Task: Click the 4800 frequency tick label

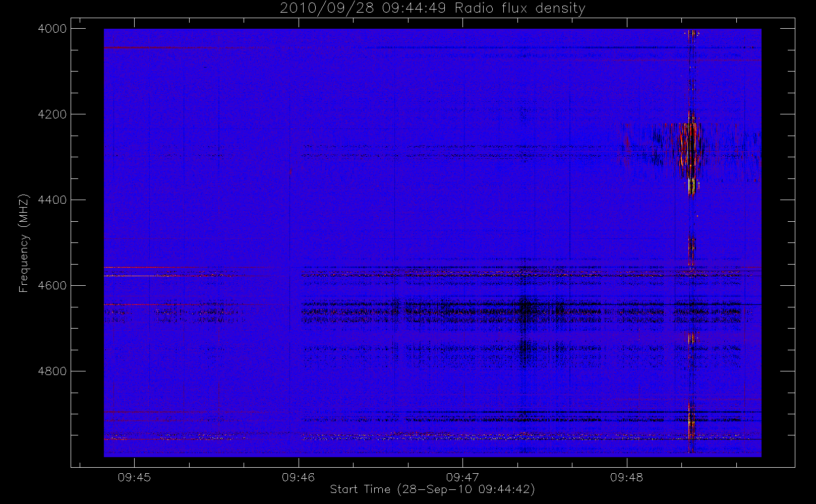Action: [52, 371]
